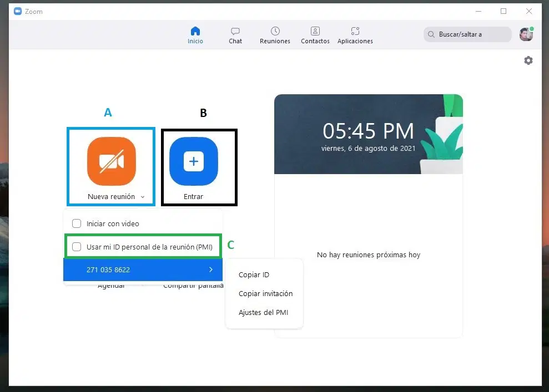Viewport: 549px width, 392px height.
Task: Click the 05:45 PM clock banner
Action: 369,134
